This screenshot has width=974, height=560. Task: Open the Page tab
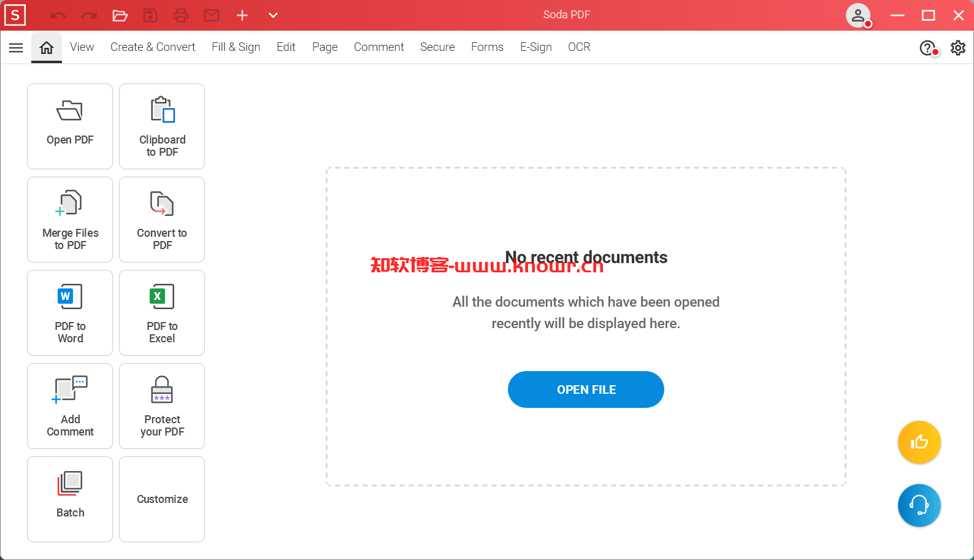324,47
